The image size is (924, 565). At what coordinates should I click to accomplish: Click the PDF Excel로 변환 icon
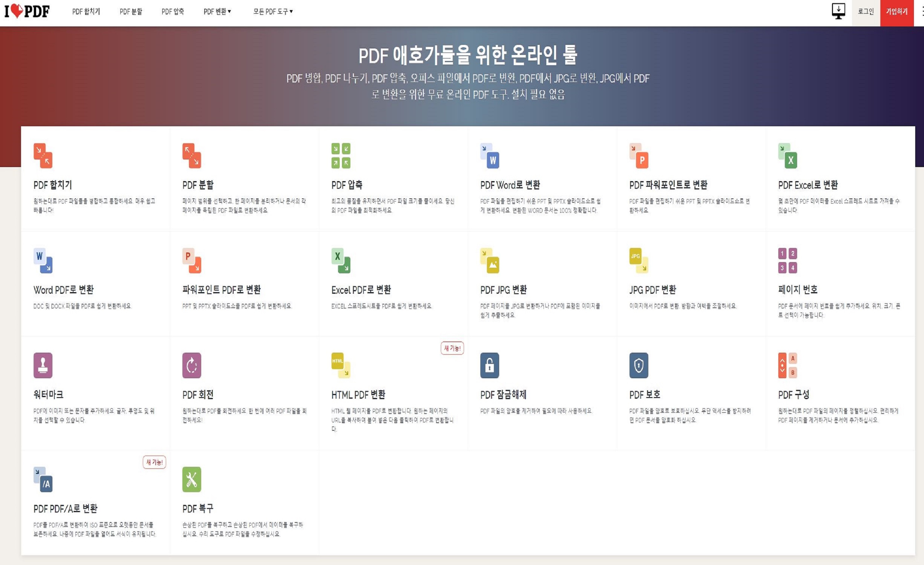click(787, 156)
